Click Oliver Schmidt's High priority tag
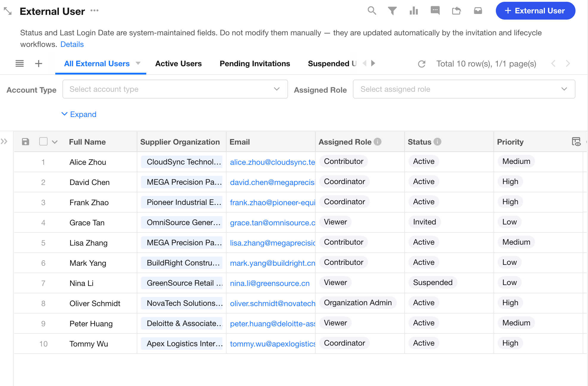This screenshot has width=588, height=386. click(510, 303)
